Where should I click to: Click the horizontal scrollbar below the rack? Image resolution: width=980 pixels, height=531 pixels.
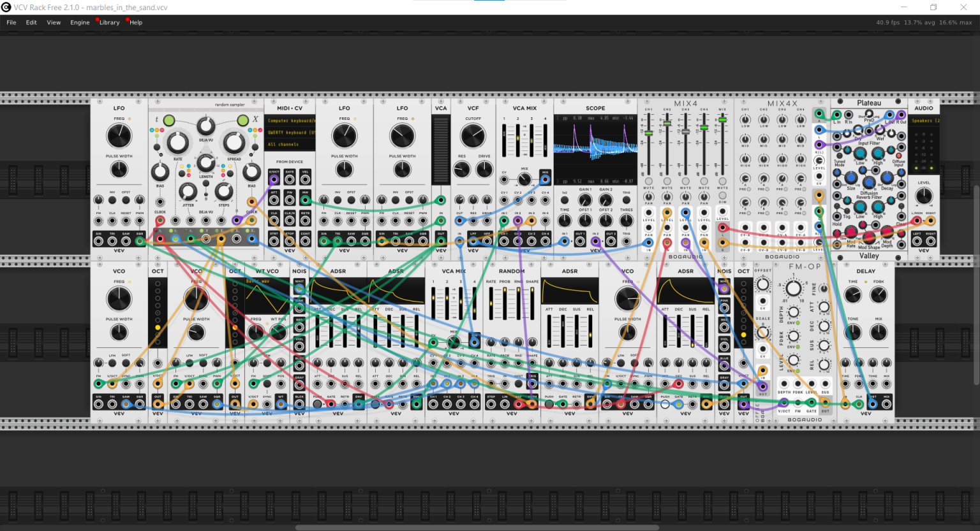click(x=477, y=528)
